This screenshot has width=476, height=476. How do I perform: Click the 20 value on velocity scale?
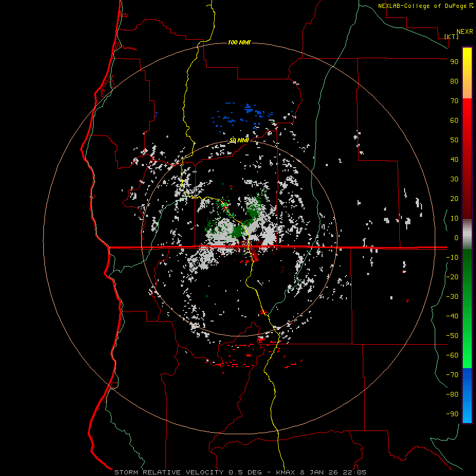pyautogui.click(x=454, y=199)
